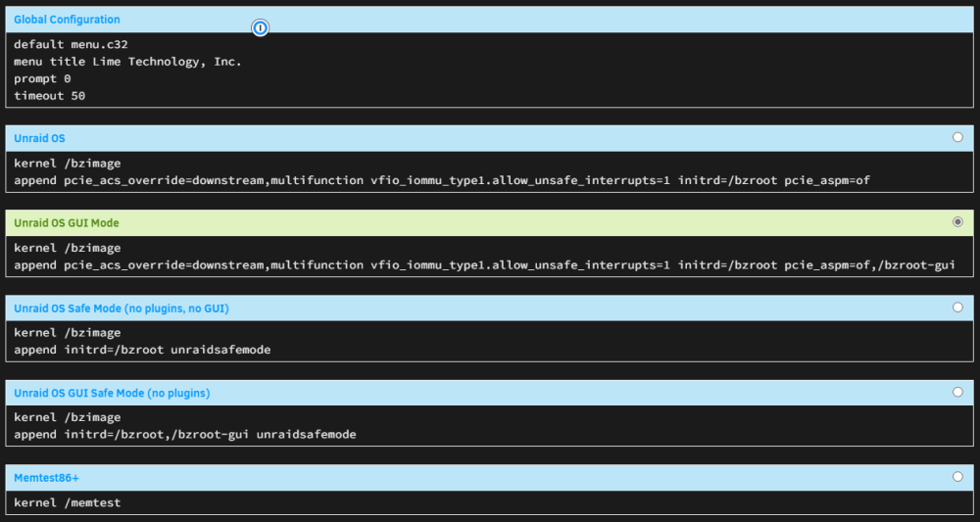Image resolution: width=980 pixels, height=522 pixels.
Task: Click the Unraid OS kernel append text area
Action: (x=489, y=171)
